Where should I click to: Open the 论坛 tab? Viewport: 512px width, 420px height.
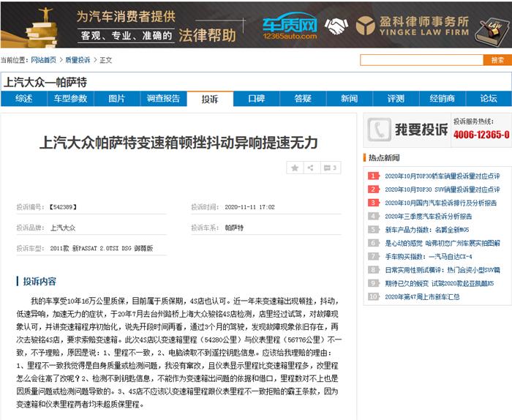tap(489, 99)
